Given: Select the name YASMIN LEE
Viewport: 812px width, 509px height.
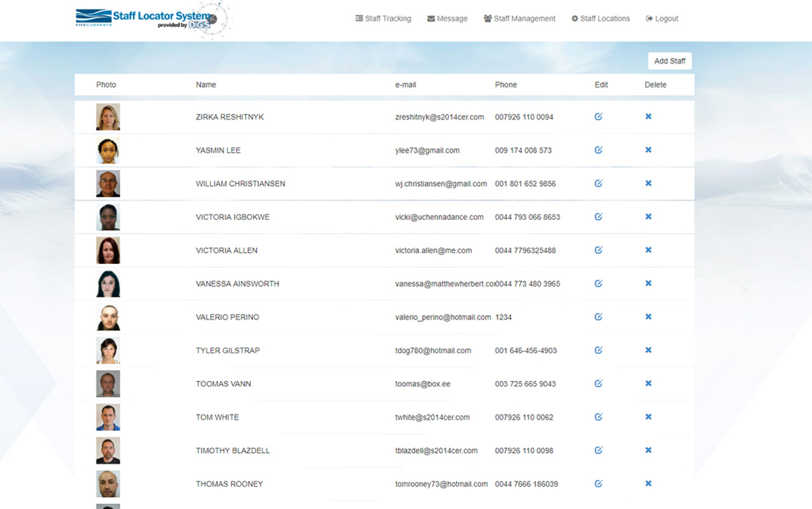Looking at the screenshot, I should [218, 151].
